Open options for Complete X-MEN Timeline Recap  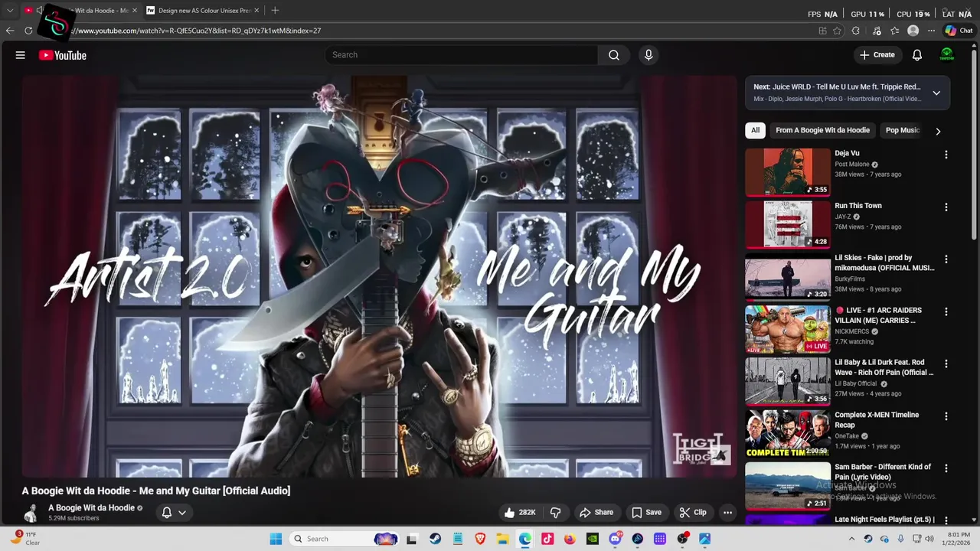946,416
